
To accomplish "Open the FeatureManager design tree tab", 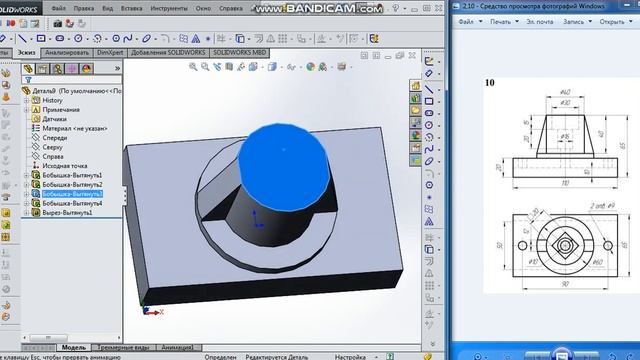I will point(28,69).
